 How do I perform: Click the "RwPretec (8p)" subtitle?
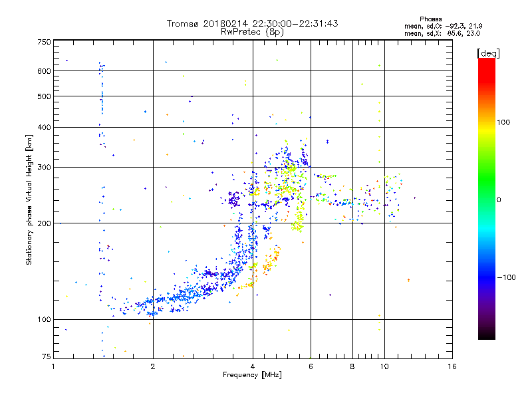[252, 32]
